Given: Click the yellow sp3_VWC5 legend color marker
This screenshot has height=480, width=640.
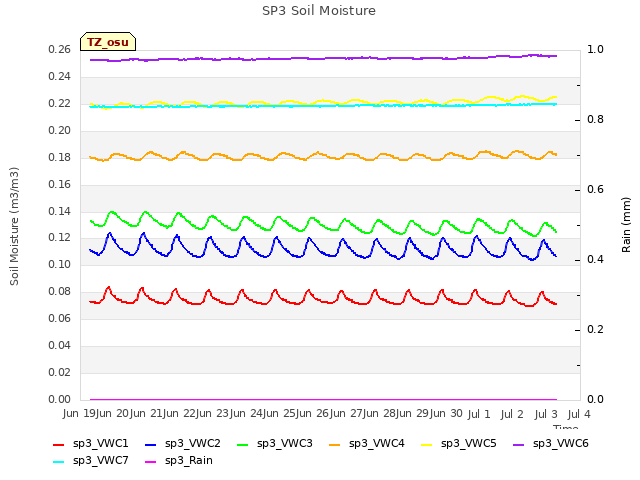Looking at the screenshot, I should pyautogui.click(x=427, y=444).
